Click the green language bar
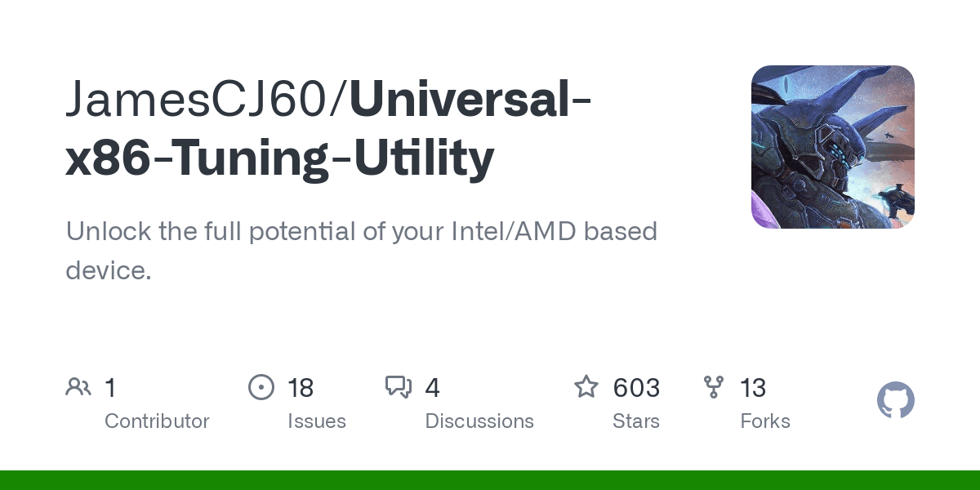Screen dimensions: 980x490 tap(490, 480)
